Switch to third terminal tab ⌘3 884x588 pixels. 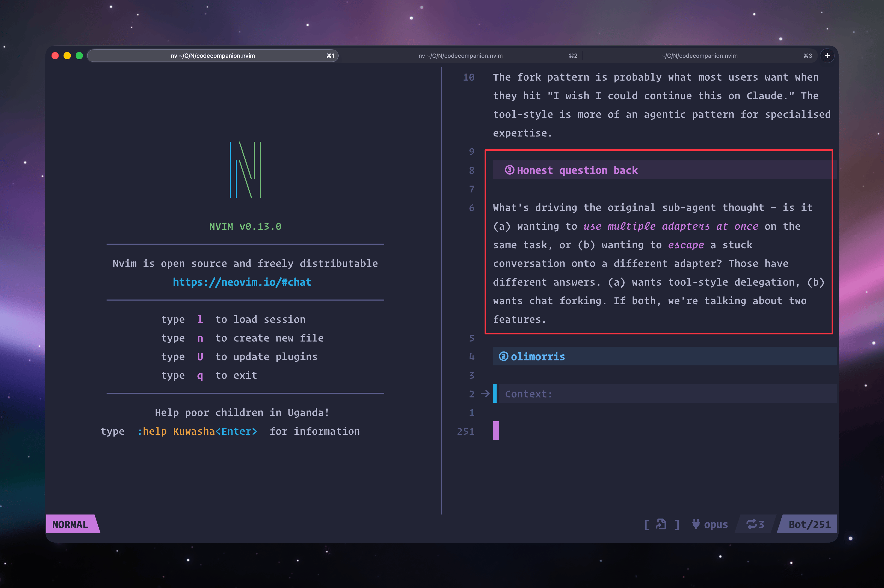point(699,55)
